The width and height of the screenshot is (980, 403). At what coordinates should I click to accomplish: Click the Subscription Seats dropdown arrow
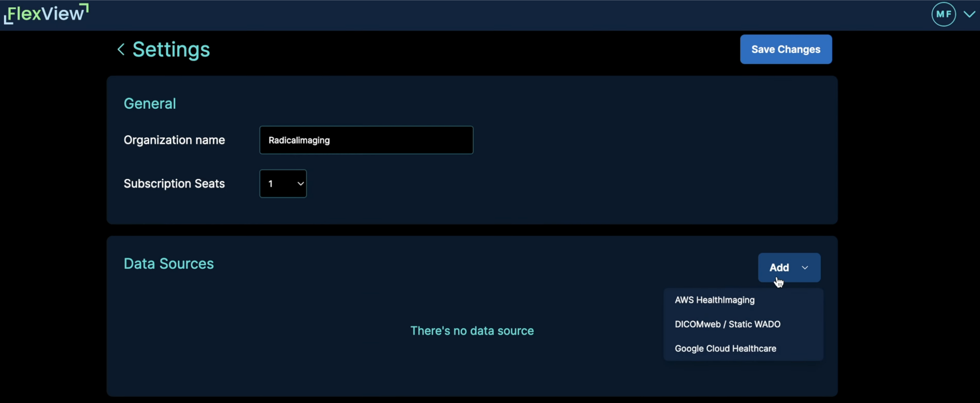301,184
